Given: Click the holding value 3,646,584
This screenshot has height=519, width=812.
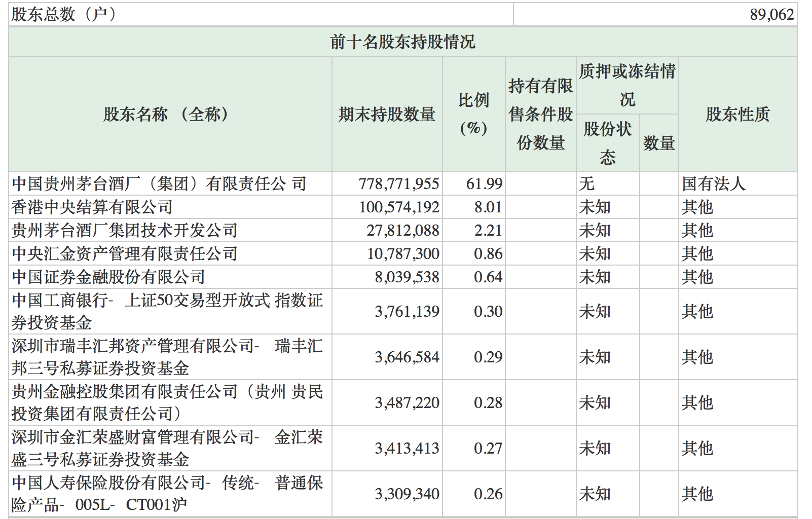Looking at the screenshot, I should coord(407,357).
